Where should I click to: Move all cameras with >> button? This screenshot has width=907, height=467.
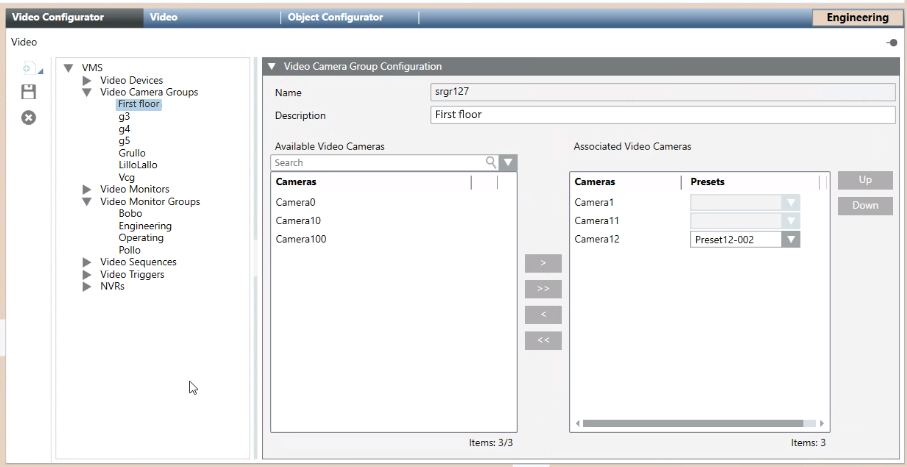click(543, 289)
